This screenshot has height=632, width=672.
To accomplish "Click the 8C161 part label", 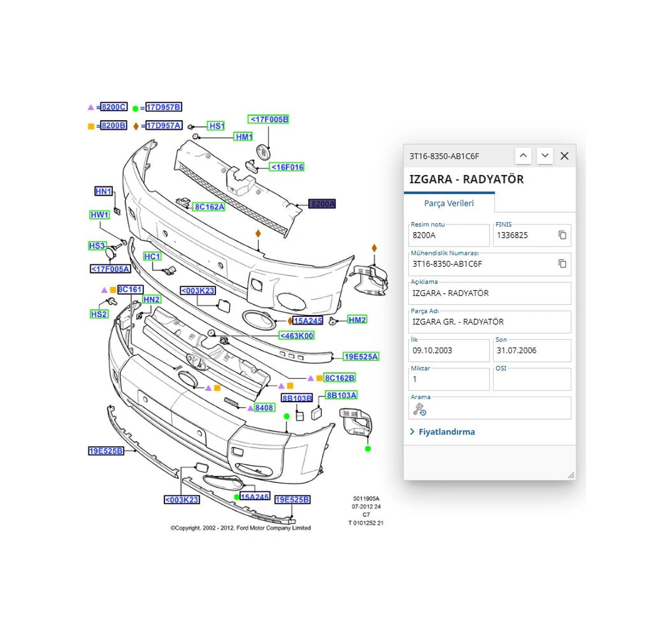I will pos(130,290).
